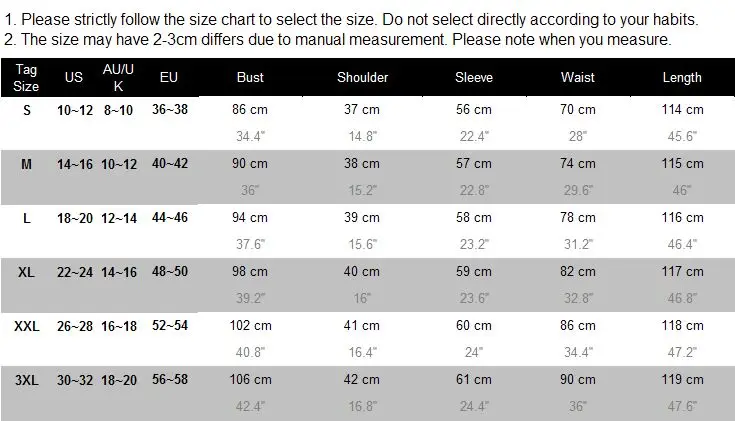Click the Tag Size column header
Screen dimensions: 735x421
coord(26,78)
